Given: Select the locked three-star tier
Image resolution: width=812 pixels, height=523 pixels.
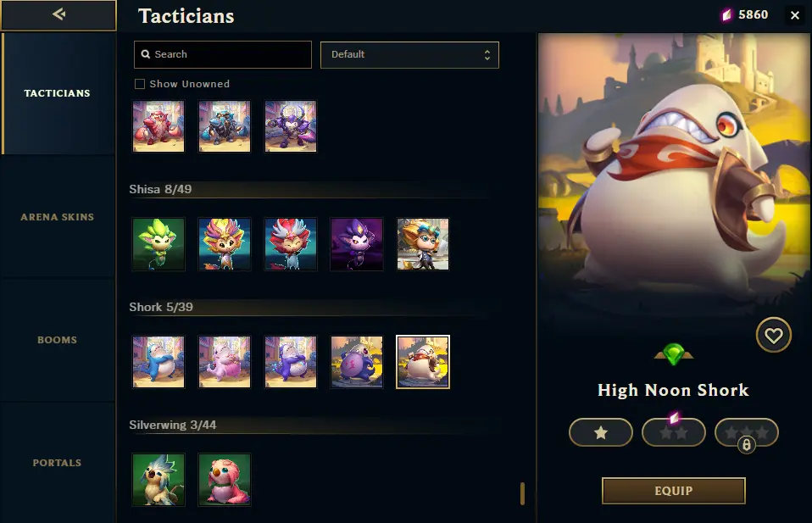Looking at the screenshot, I should [746, 432].
